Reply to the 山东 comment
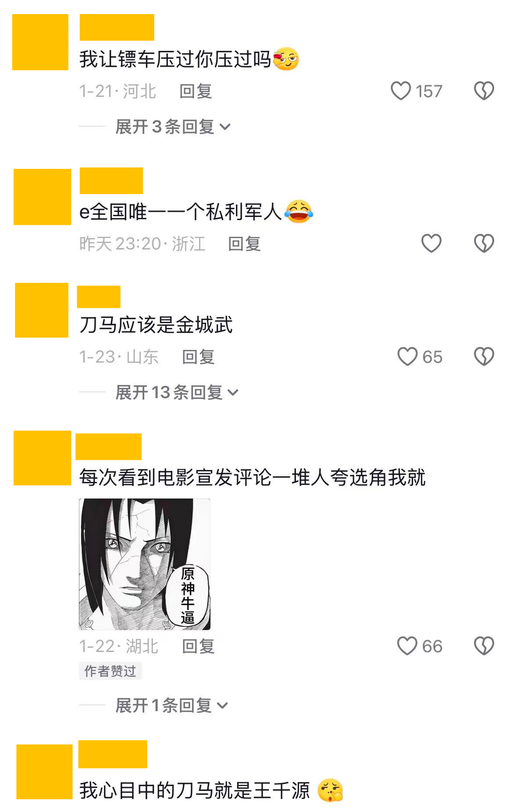This screenshot has width=517, height=812. 198,357
